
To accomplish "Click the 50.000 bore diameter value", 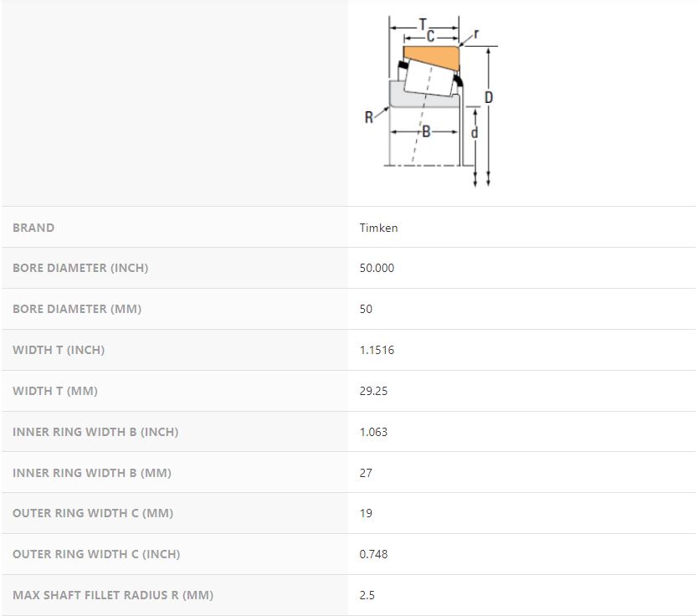I will click(377, 268).
